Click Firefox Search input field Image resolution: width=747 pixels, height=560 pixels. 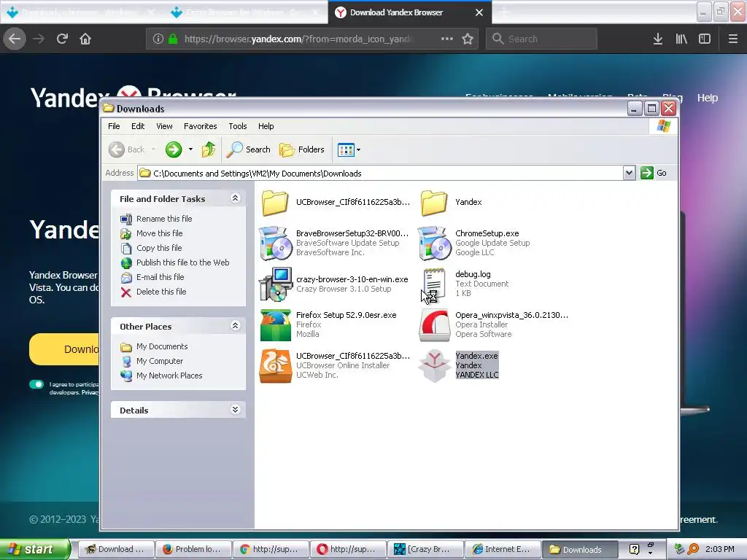pyautogui.click(x=541, y=39)
